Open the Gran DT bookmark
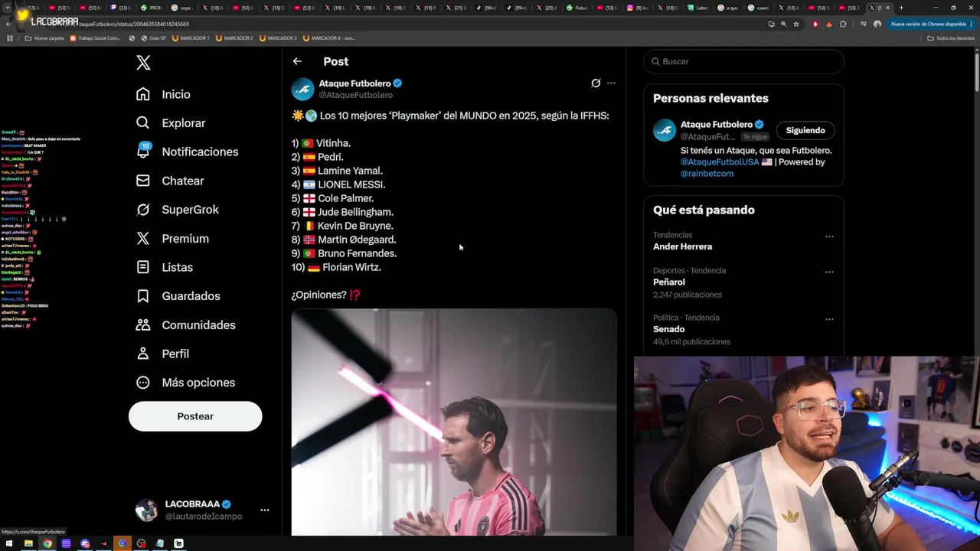 [x=152, y=38]
